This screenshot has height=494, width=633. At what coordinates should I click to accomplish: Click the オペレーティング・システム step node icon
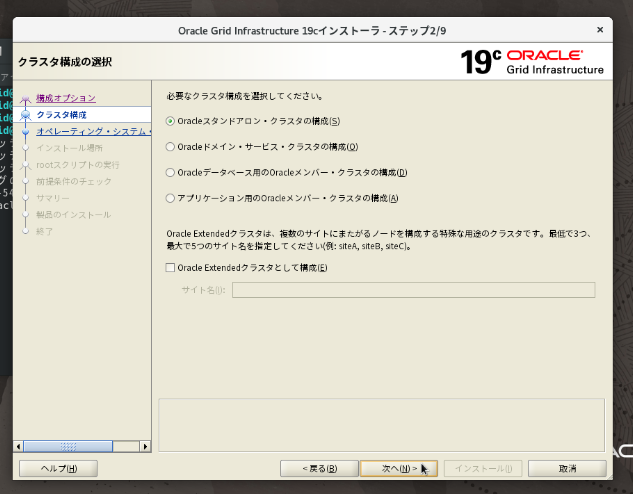tap(25, 132)
